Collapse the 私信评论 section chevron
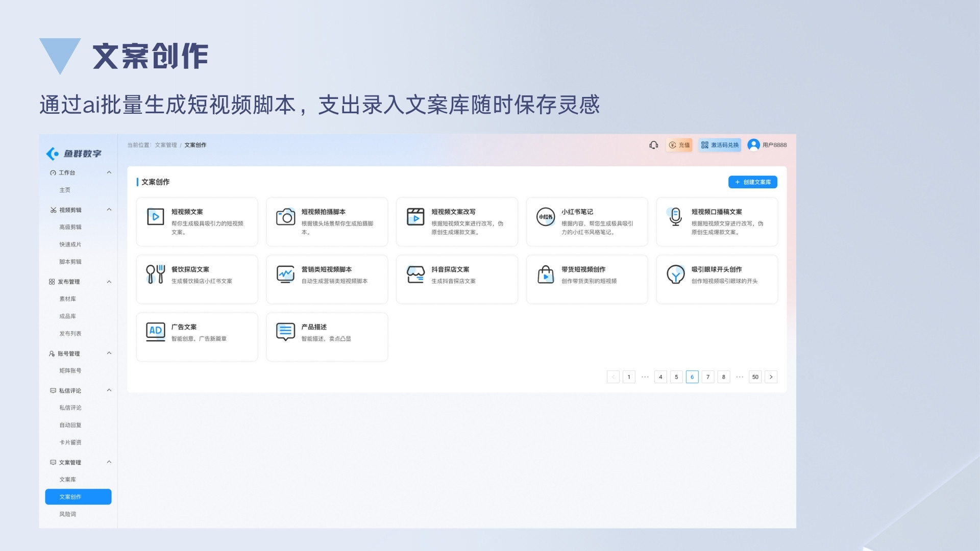Viewport: 980px width, 551px height. [109, 390]
